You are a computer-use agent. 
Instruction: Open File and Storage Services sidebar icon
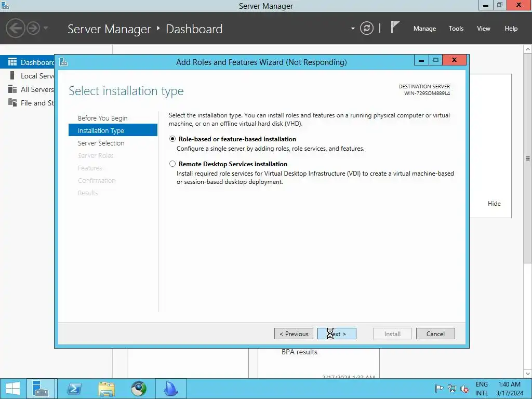(12, 102)
